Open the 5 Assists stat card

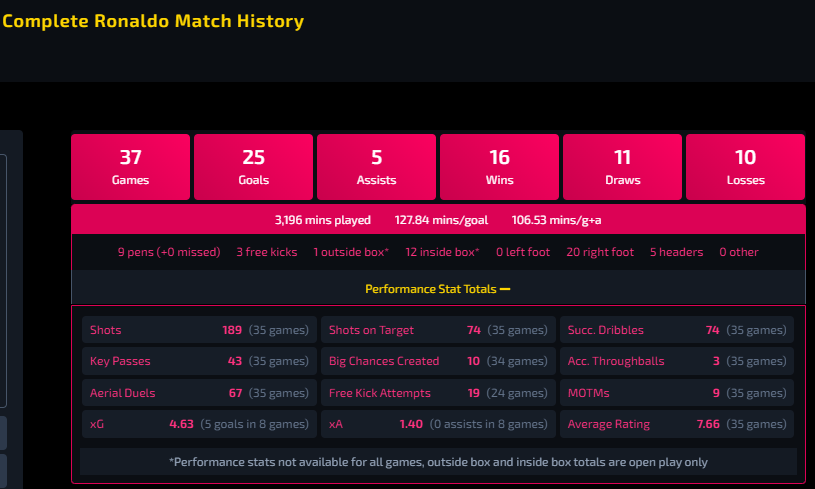376,167
